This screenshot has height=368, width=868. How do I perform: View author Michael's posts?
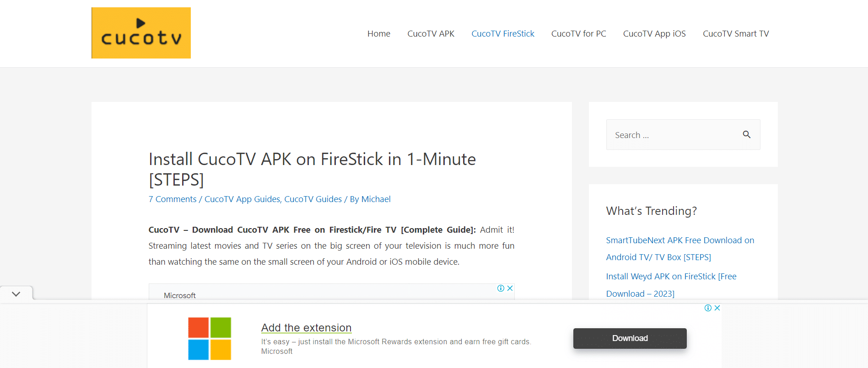point(376,199)
